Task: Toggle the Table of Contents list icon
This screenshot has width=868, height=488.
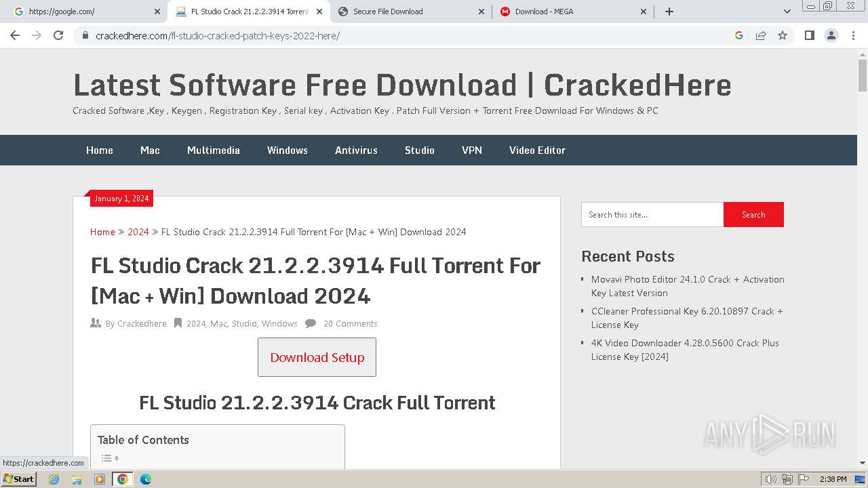Action: point(110,458)
